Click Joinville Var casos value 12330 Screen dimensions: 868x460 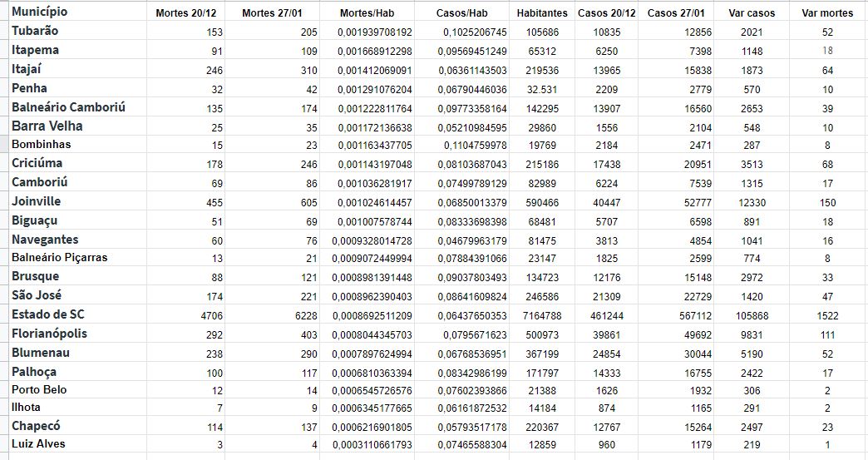pos(752,203)
